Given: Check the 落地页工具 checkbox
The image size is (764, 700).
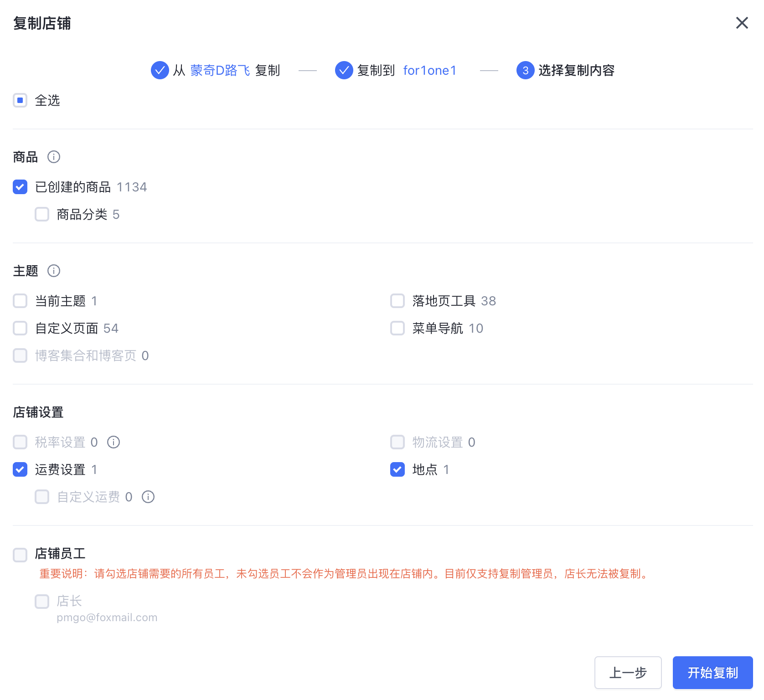Looking at the screenshot, I should 397,301.
